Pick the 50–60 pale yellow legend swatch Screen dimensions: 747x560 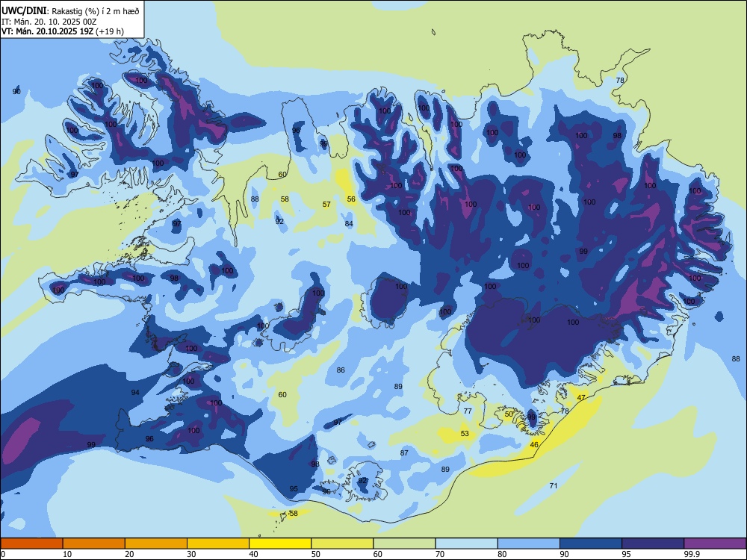coord(342,544)
